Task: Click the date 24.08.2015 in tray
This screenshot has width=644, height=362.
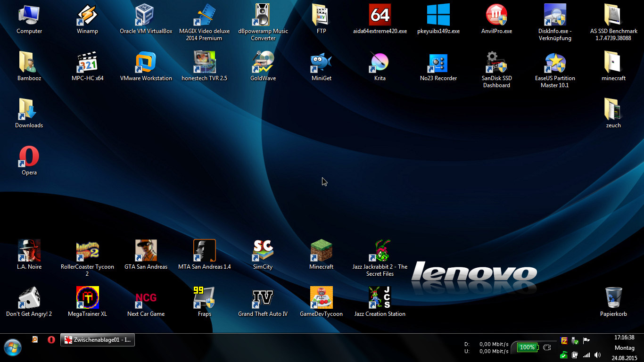Action: click(x=624, y=358)
